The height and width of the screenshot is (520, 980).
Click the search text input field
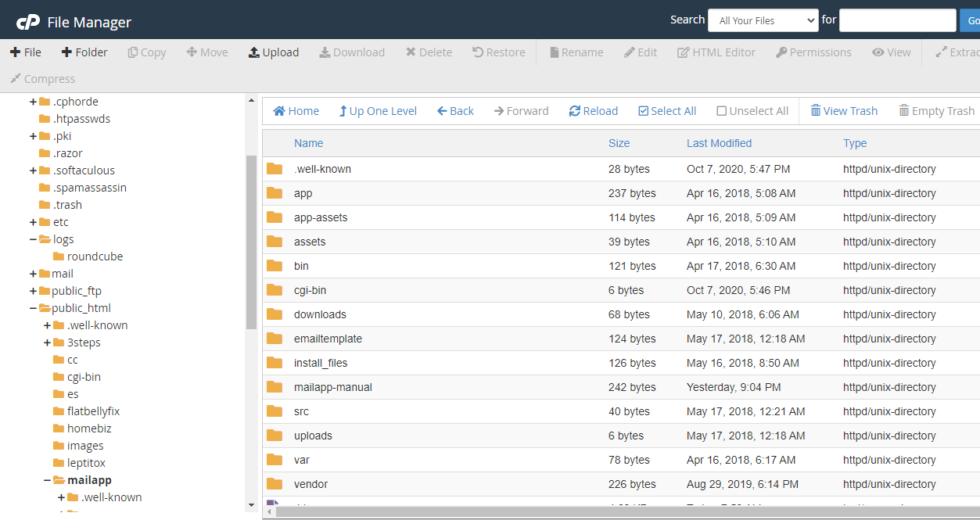coord(897,20)
